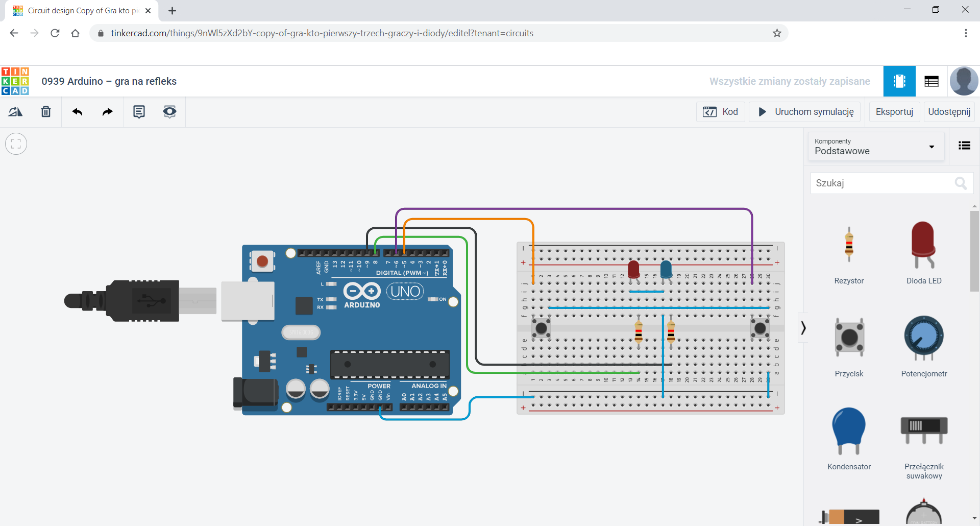Undo the last action
This screenshot has width=980, height=526.
[x=77, y=112]
